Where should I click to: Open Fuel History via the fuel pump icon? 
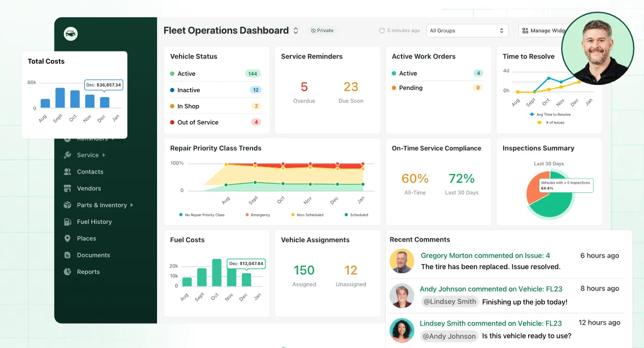pos(68,222)
